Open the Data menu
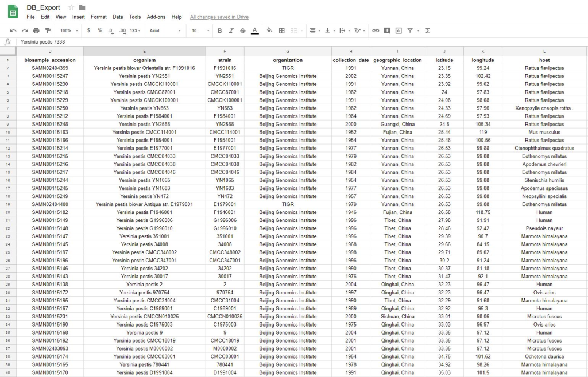Screen dimensions: 588x377 pos(118,17)
